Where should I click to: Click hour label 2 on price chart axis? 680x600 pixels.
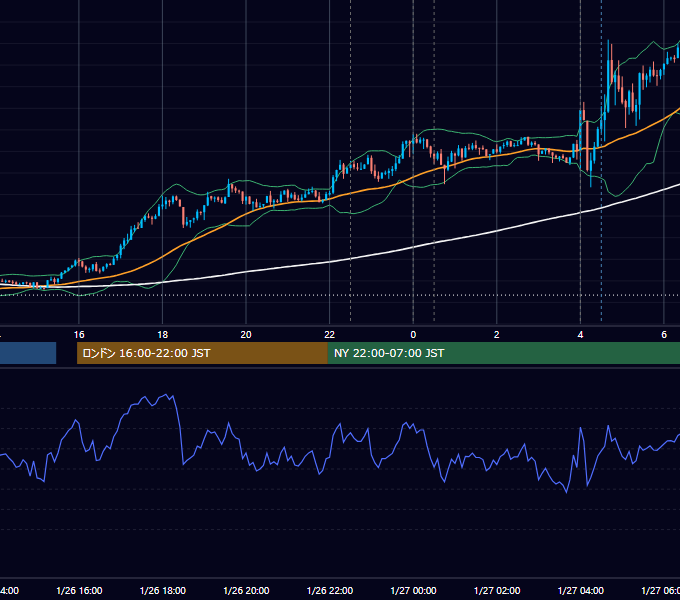click(497, 335)
